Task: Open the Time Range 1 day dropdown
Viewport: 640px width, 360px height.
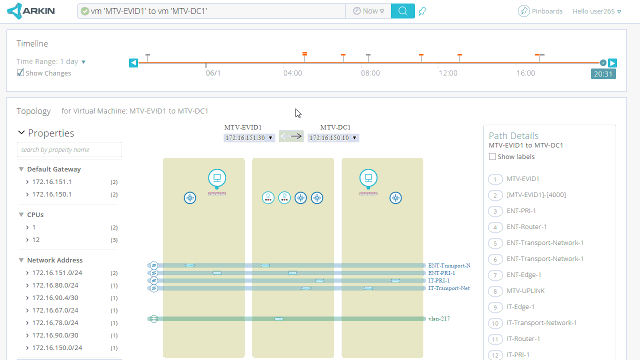Action: pyautogui.click(x=51, y=62)
